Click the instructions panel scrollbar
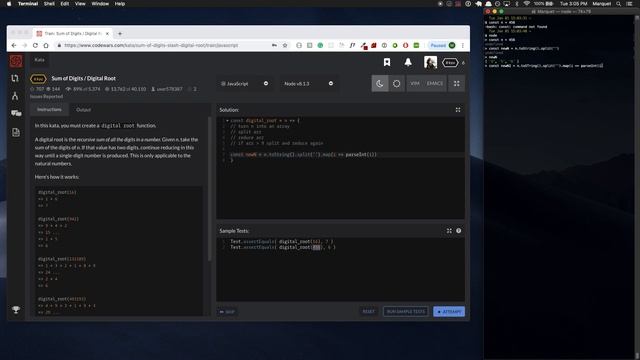This screenshot has width=640, height=360. (x=210, y=189)
